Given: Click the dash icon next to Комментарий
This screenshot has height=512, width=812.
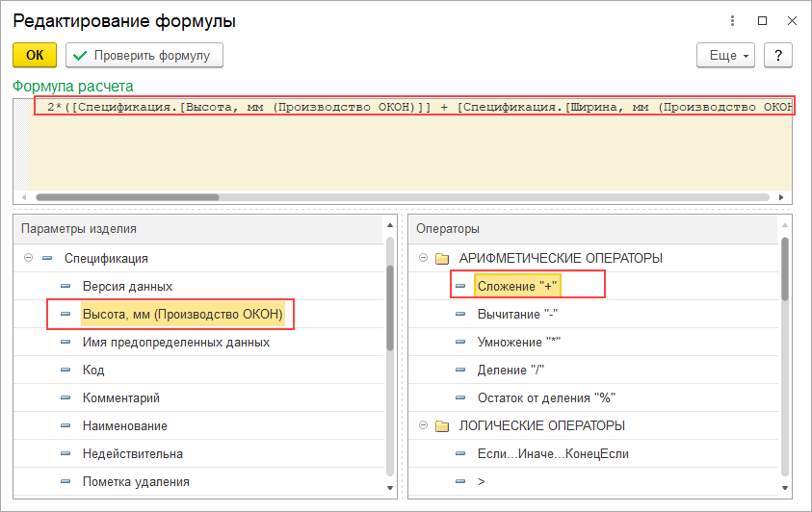Looking at the screenshot, I should point(65,398).
